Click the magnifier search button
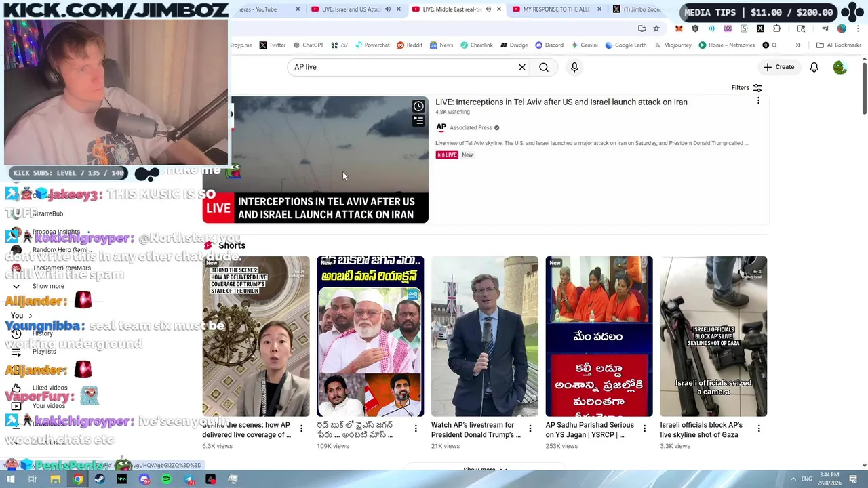Image resolution: width=868 pixels, height=488 pixels. tap(544, 67)
